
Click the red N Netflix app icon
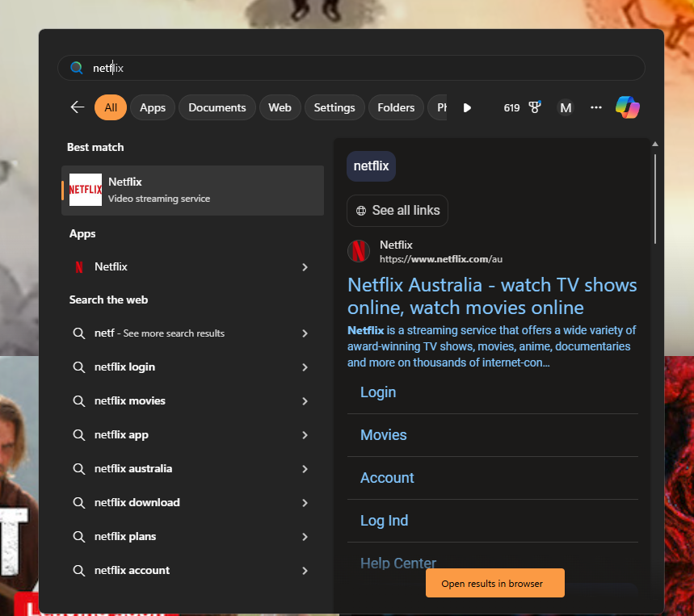point(79,266)
